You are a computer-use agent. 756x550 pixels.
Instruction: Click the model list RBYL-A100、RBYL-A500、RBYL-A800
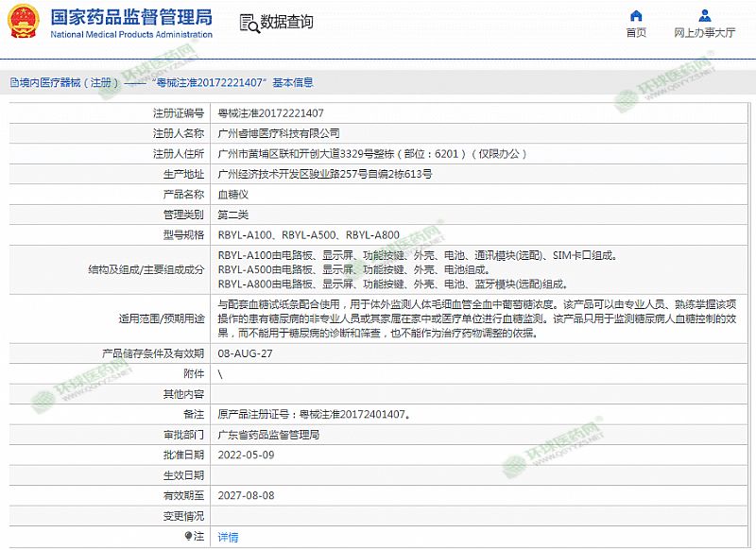tap(308, 234)
